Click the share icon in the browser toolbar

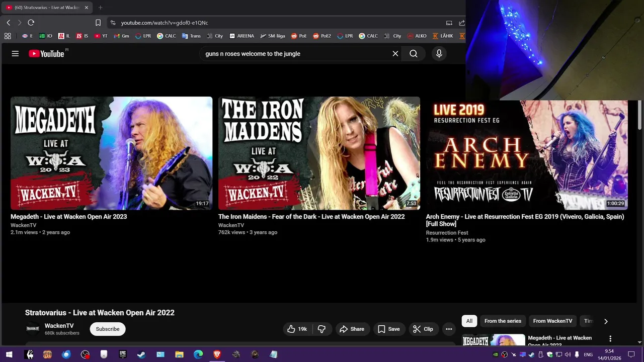click(x=461, y=23)
